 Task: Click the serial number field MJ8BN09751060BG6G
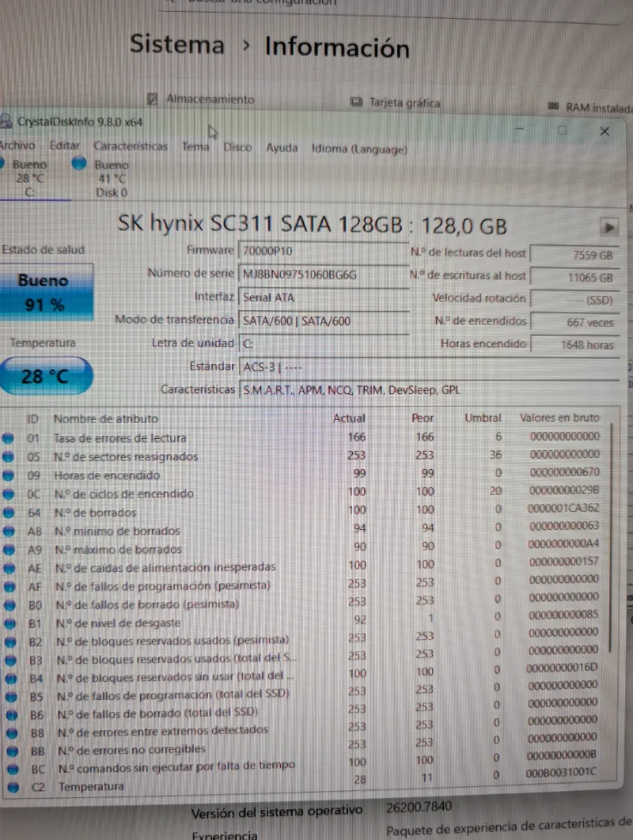click(x=324, y=274)
